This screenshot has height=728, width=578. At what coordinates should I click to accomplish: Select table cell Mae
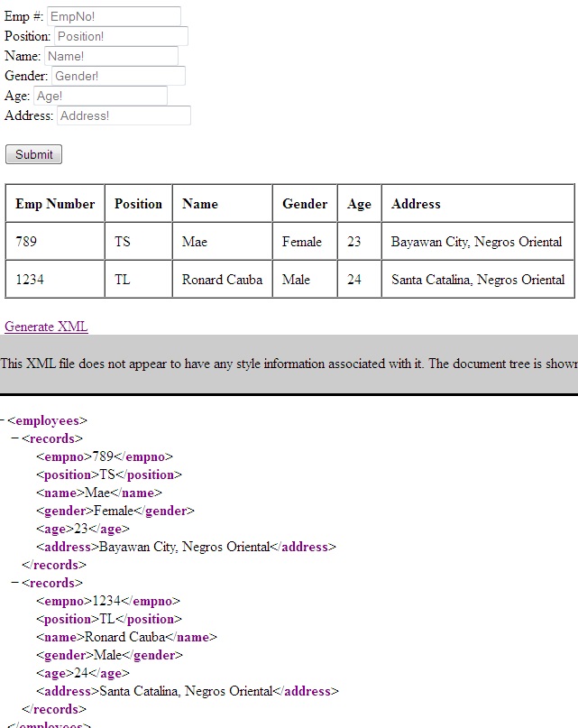pyautogui.click(x=223, y=242)
